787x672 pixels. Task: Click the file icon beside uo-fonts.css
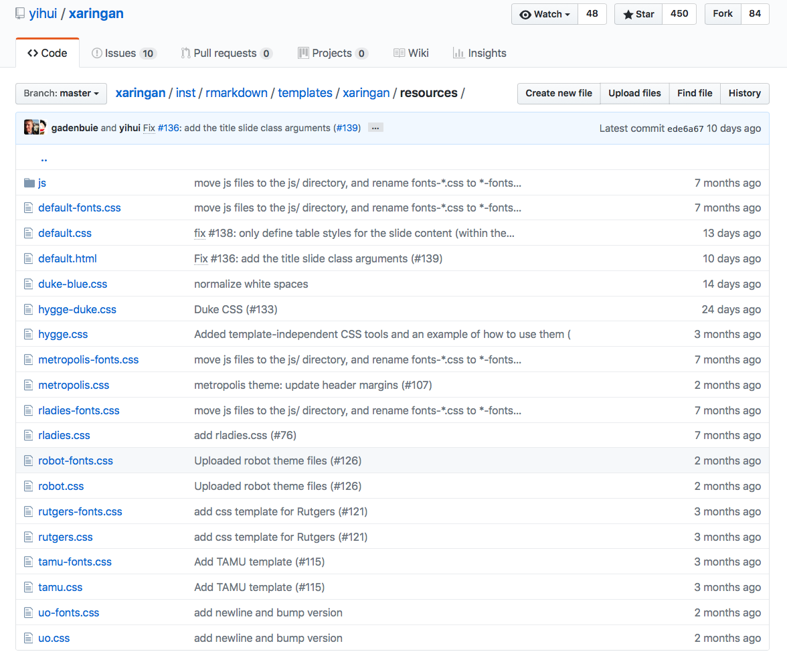tap(29, 613)
